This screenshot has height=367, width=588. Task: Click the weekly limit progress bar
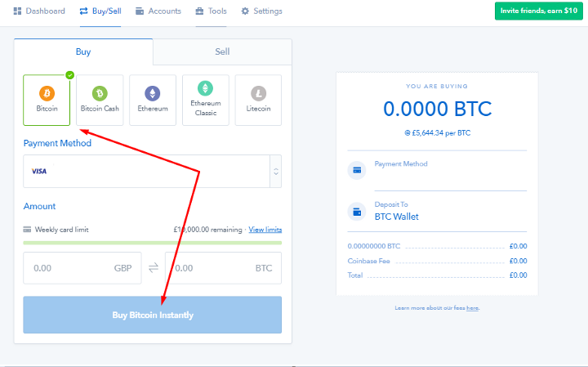pyautogui.click(x=152, y=243)
